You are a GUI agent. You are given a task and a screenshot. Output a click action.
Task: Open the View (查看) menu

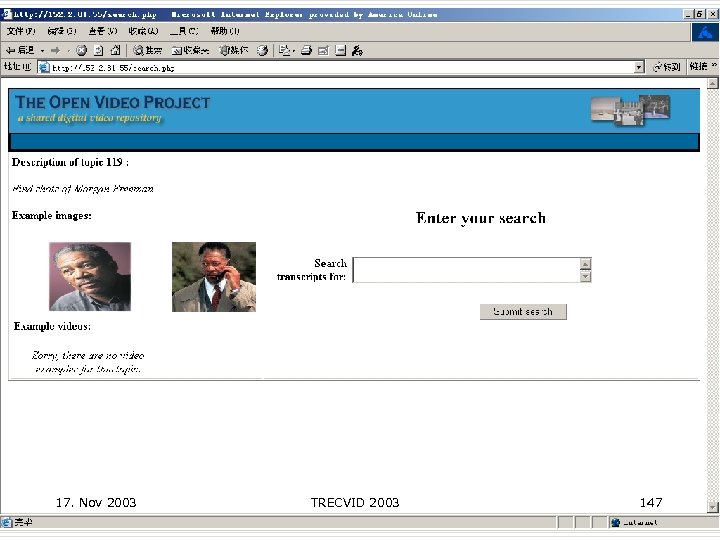(102, 31)
